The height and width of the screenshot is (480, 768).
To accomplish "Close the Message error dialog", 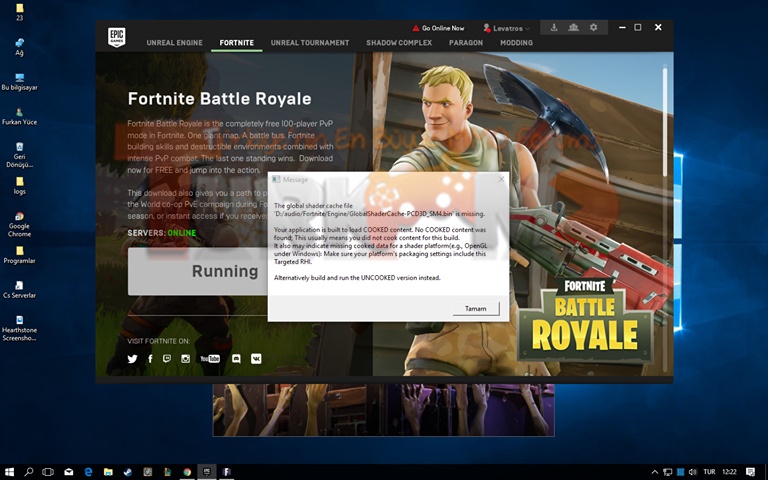I will click(x=501, y=179).
